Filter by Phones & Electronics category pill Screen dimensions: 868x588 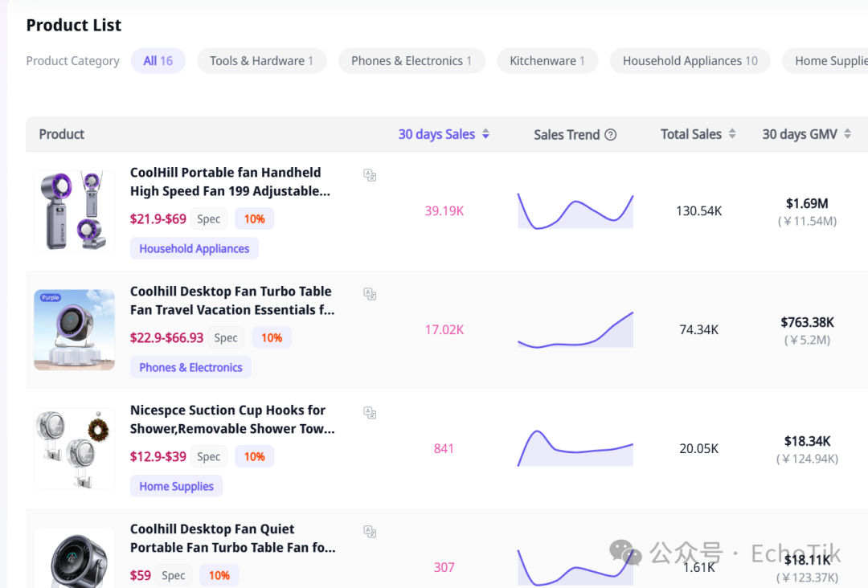pos(411,61)
